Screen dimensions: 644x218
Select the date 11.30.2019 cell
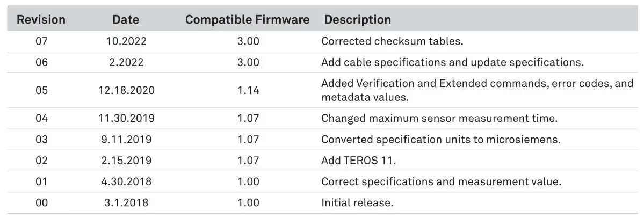click(127, 118)
